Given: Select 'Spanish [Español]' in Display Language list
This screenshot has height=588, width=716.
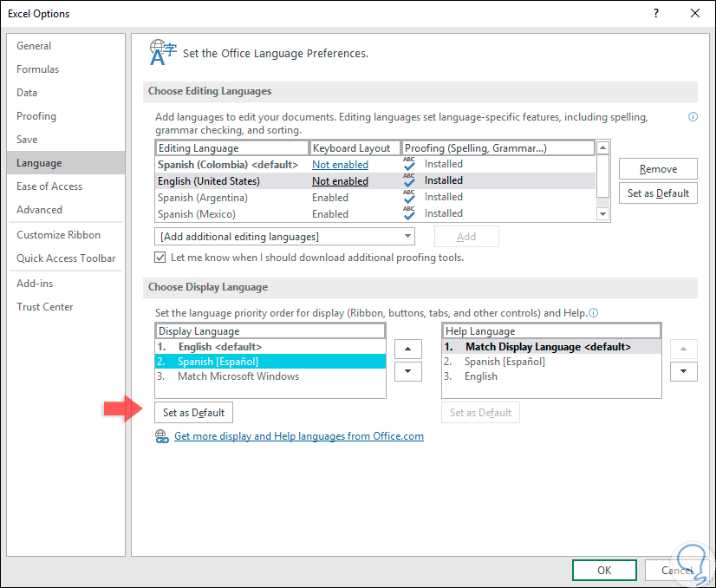Looking at the screenshot, I should (x=270, y=362).
